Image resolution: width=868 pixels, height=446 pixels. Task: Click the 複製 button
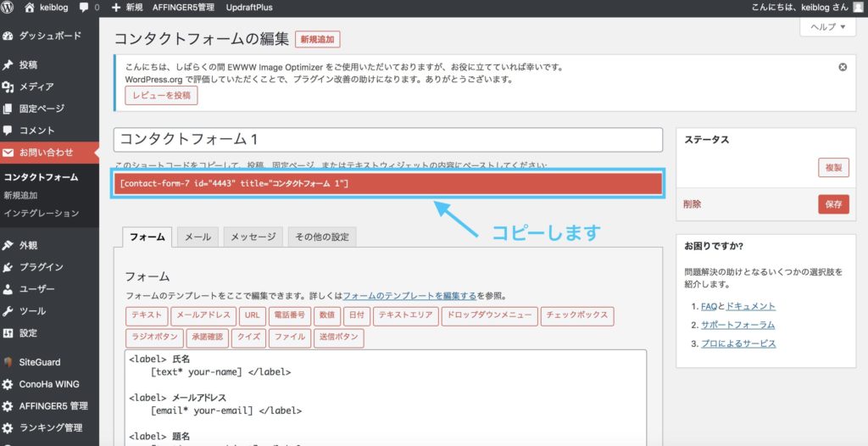tap(833, 168)
